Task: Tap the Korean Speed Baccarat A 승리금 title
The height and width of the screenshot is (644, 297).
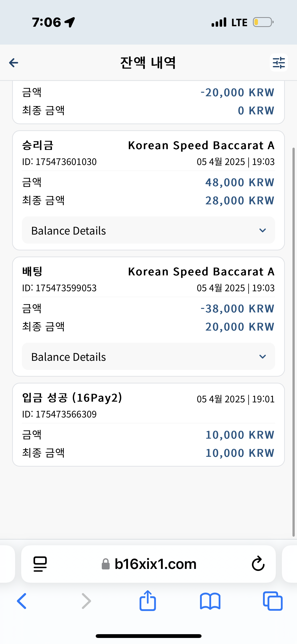Action: pyautogui.click(x=201, y=145)
